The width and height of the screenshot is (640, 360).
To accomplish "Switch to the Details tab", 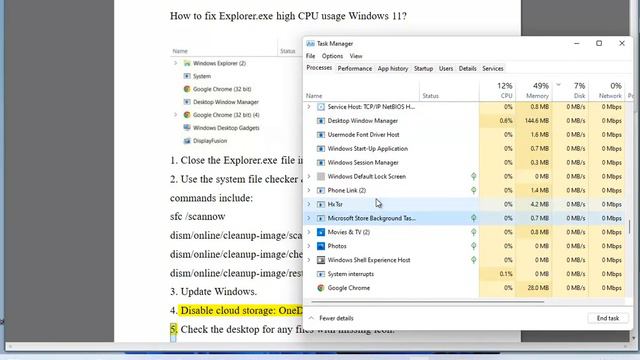I will coord(467,69).
